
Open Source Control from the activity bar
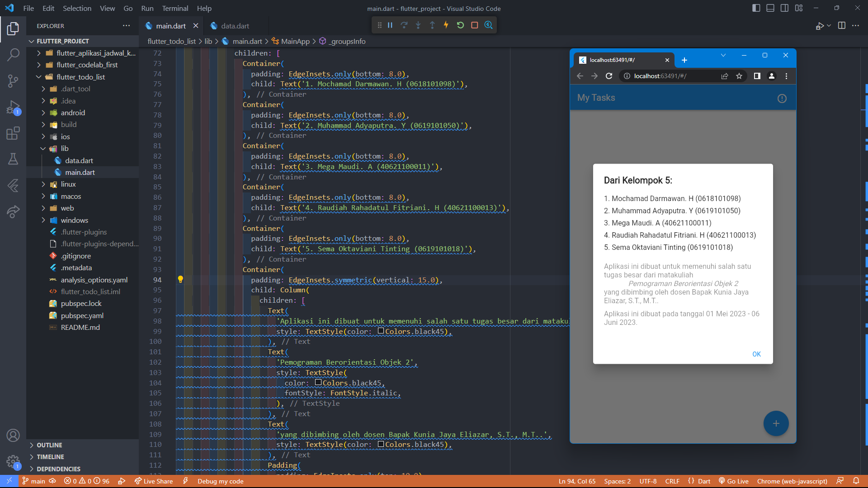13,80
